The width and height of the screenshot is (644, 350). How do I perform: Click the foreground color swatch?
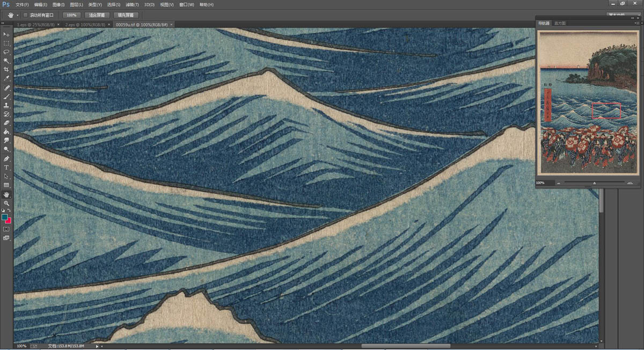click(5, 217)
